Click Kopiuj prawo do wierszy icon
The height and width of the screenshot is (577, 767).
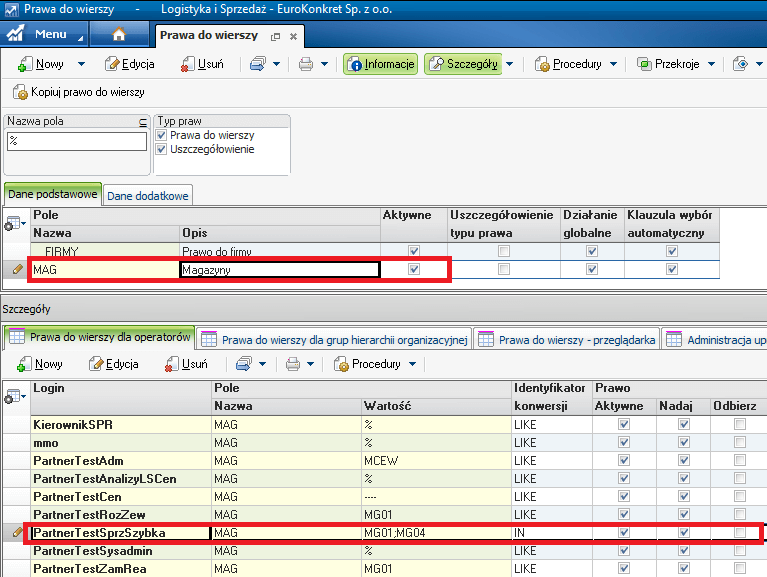click(x=20, y=92)
